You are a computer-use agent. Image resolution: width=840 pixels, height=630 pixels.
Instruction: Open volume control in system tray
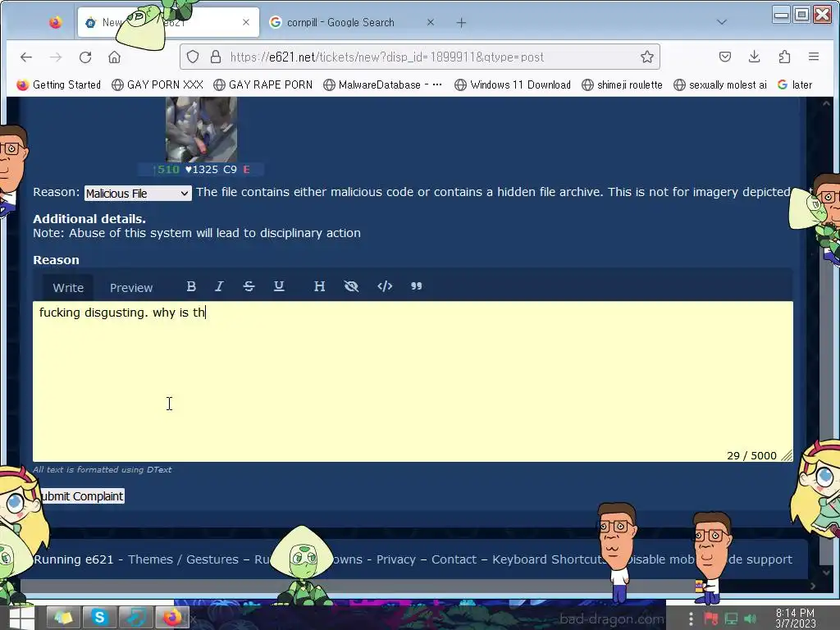tap(751, 619)
